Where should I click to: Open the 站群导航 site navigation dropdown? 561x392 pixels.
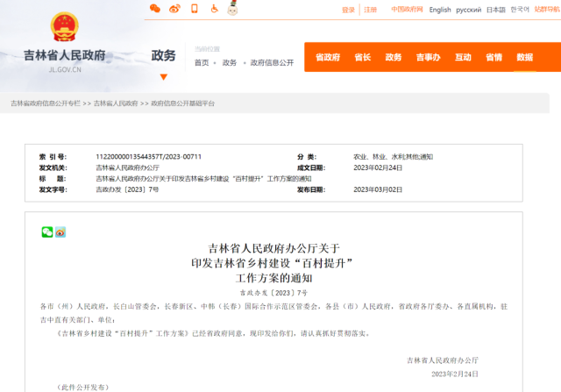[548, 10]
